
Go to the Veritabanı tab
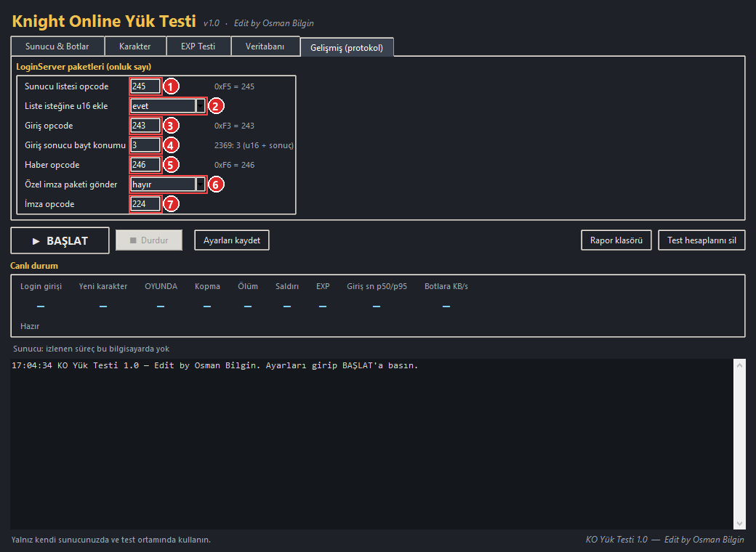pyautogui.click(x=265, y=46)
